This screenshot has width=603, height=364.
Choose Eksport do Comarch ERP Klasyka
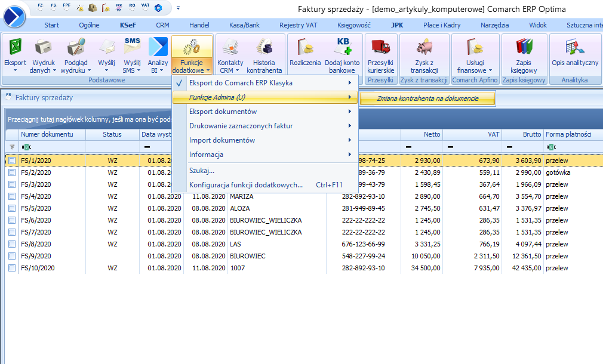coord(266,83)
